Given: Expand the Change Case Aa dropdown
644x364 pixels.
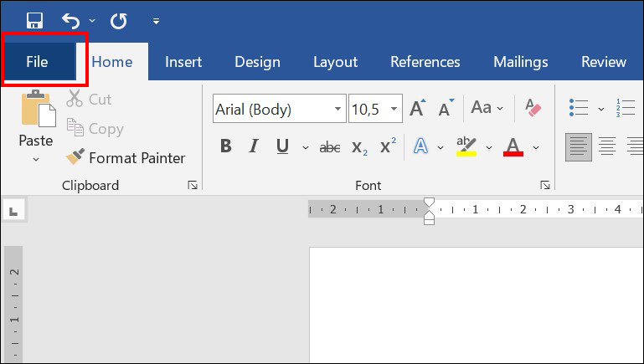Looking at the screenshot, I should [x=487, y=108].
